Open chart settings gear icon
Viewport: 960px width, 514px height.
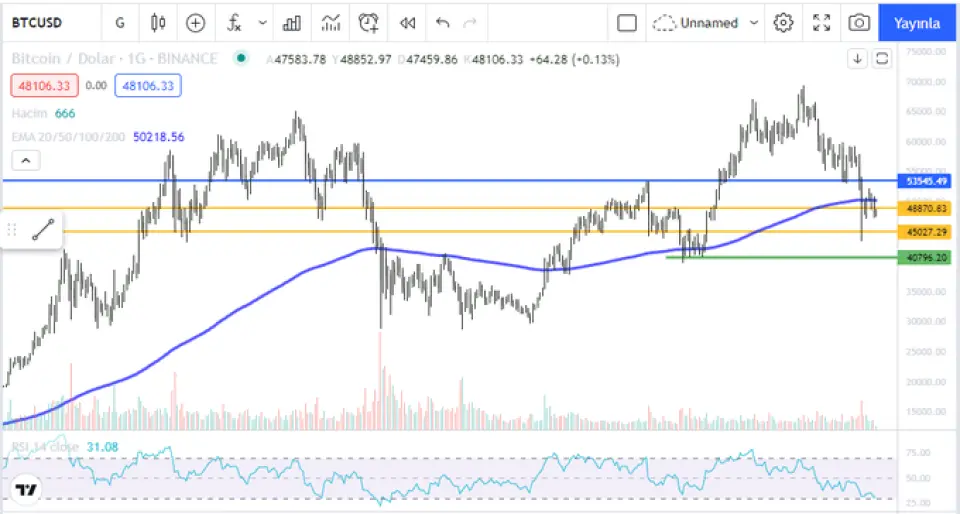784,22
